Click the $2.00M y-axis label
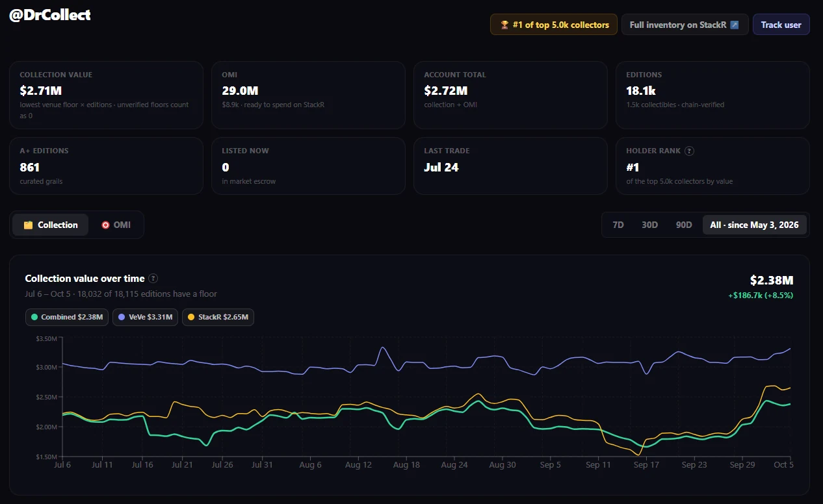This screenshot has height=504, width=823. (46, 427)
